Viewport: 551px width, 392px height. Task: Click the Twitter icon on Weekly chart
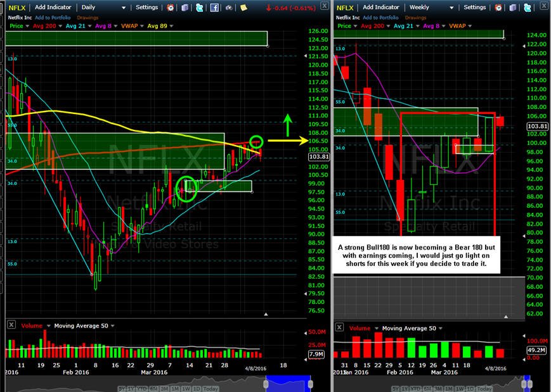527,8
